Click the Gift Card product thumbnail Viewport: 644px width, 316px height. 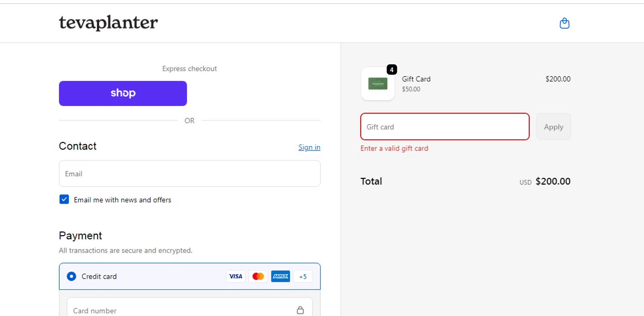(378, 83)
